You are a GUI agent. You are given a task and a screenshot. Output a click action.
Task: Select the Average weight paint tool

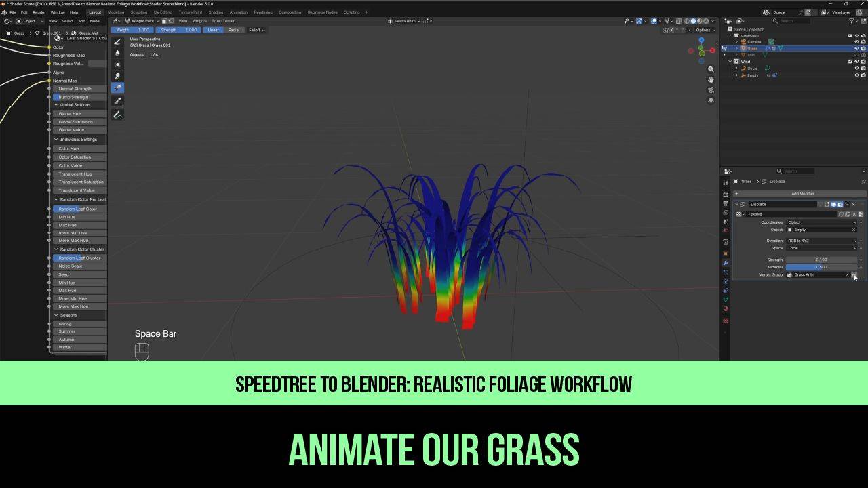117,64
